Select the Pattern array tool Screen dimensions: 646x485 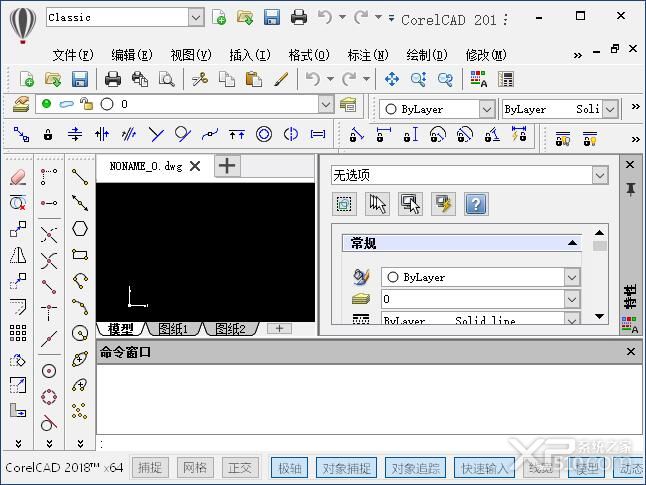[x=18, y=333]
